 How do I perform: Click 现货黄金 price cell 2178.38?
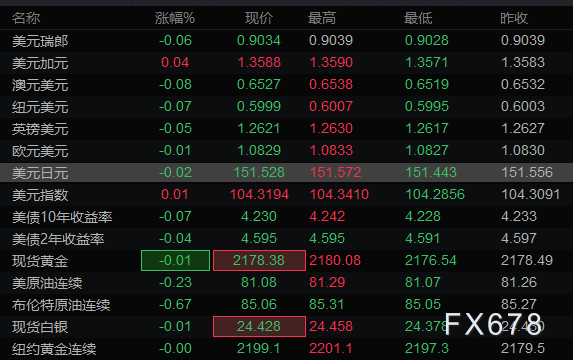pos(259,260)
